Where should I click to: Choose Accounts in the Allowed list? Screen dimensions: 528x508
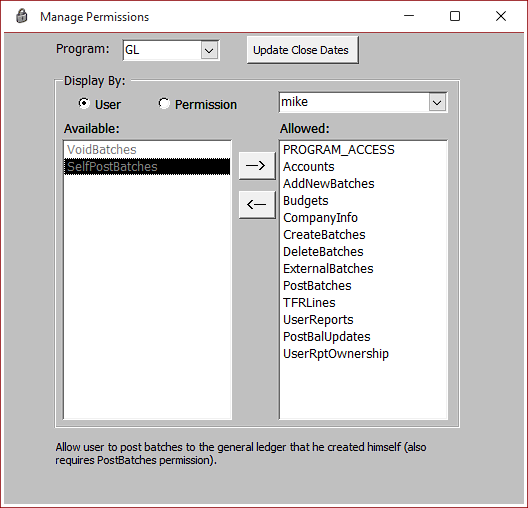[x=363, y=167]
